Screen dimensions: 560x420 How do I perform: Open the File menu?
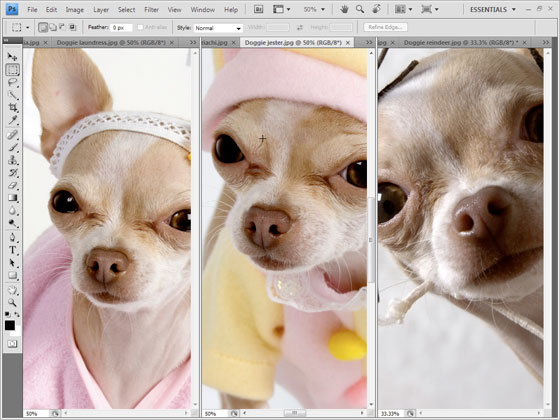[x=32, y=10]
